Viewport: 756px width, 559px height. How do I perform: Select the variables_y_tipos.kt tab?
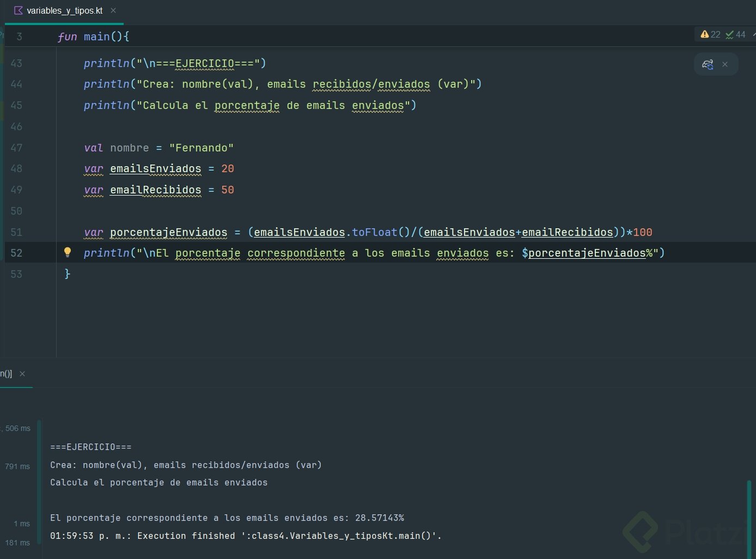[64, 11]
